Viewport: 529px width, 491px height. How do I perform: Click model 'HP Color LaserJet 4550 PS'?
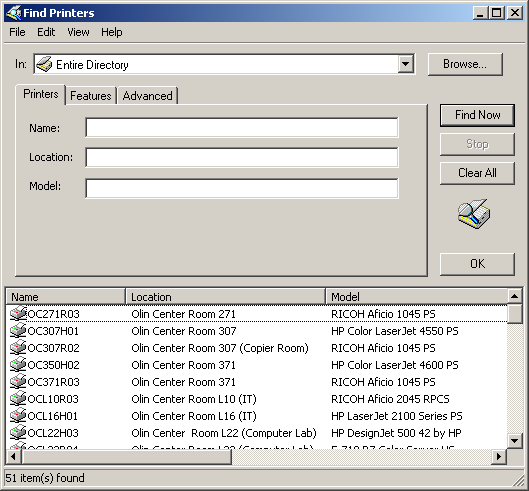coord(395,331)
